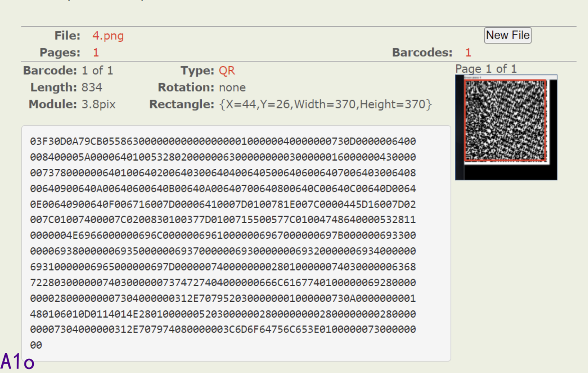
Task: Click the last hex line containing 00
Action: tap(36, 345)
